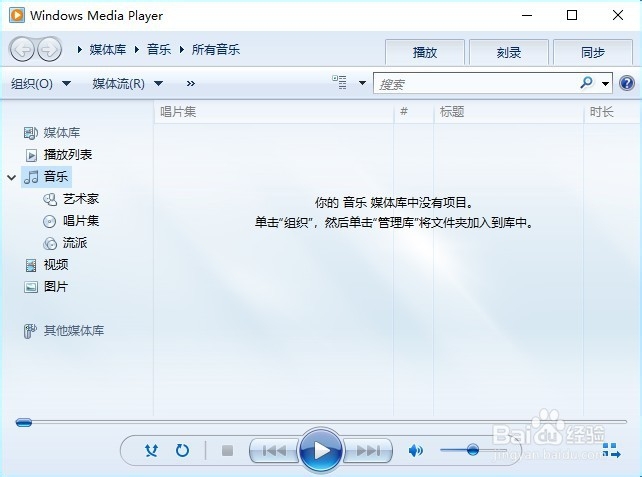Click the 视频 filmstrip icon
The height and width of the screenshot is (477, 642).
[31, 265]
